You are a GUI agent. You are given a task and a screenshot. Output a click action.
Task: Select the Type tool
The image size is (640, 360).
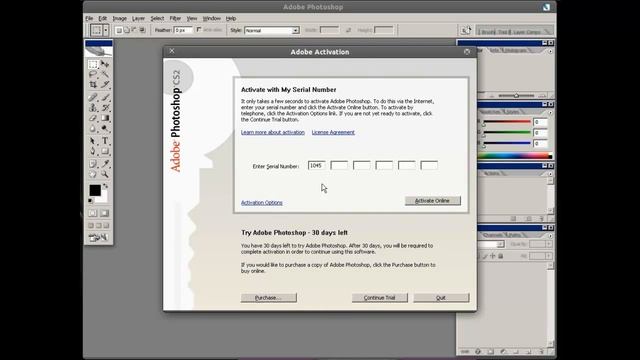(x=105, y=141)
